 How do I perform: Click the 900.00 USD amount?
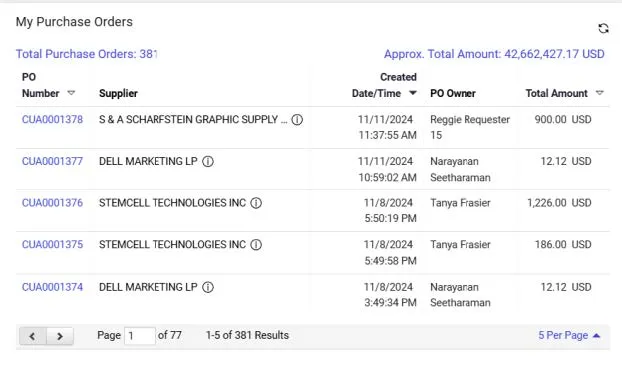coord(563,120)
